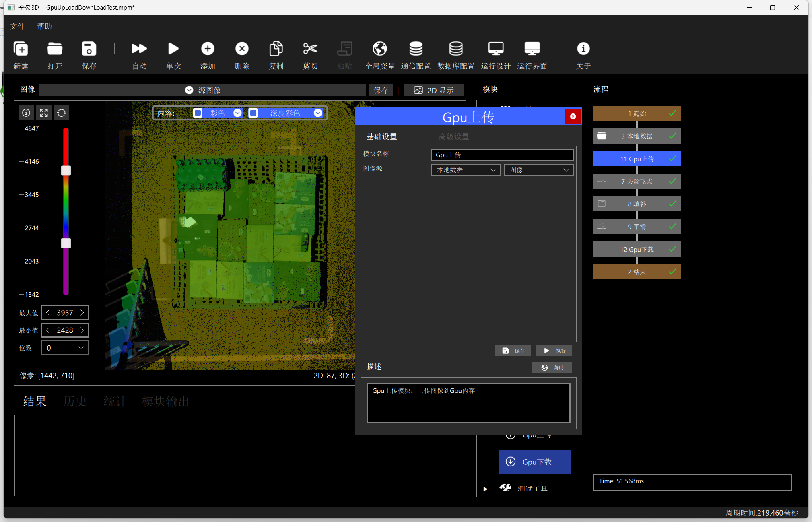This screenshot has height=522, width=812.
Task: Click the fit-to-view expand icon
Action: 44,113
